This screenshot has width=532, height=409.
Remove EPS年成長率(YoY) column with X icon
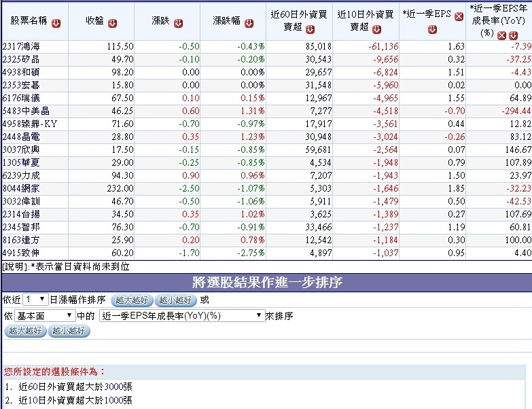[502, 35]
